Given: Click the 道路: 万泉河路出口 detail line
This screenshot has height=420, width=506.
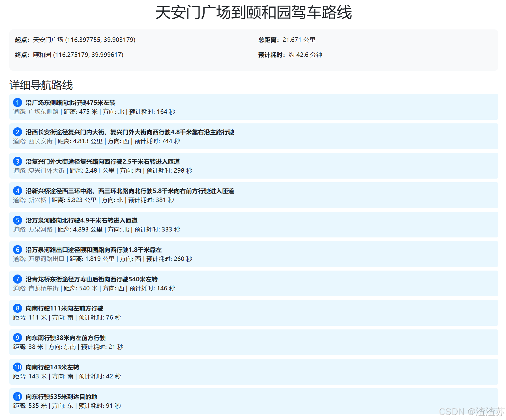Looking at the screenshot, I should click(x=102, y=259).
